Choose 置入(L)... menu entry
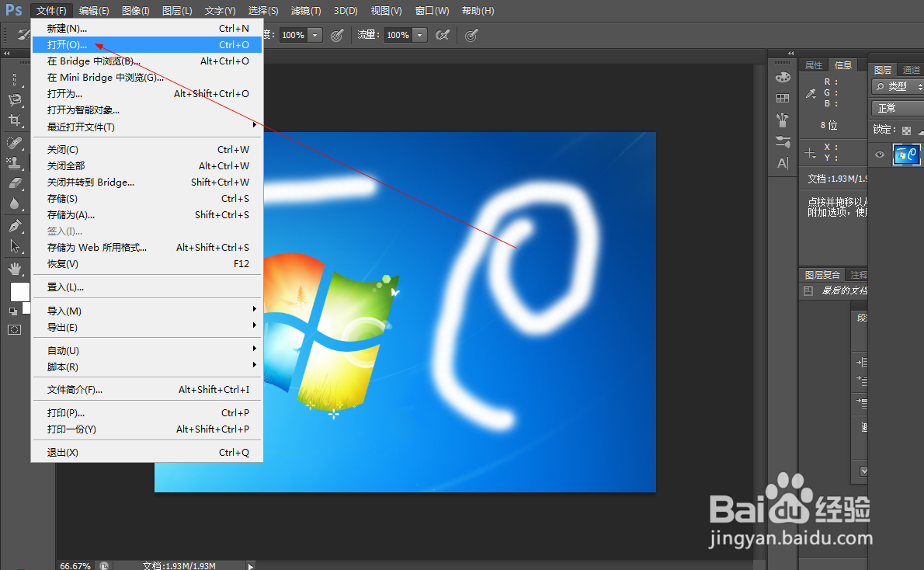Viewport: 924px width, 570px height. [x=148, y=287]
